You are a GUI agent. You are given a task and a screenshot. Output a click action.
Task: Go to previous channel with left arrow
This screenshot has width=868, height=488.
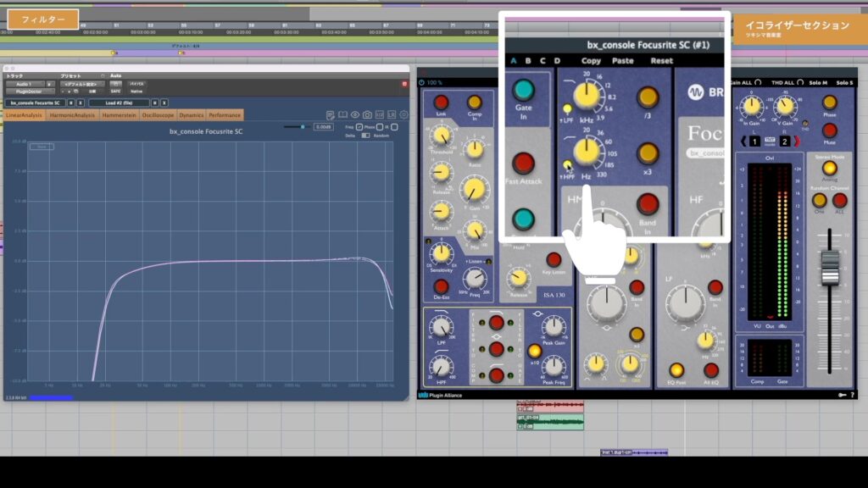click(743, 141)
